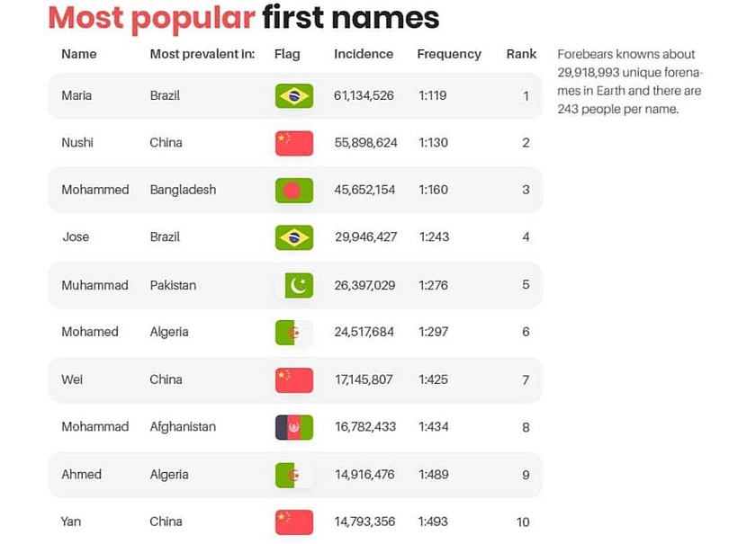The width and height of the screenshot is (756, 544).
Task: Click the Brazil flag in Jose's row
Action: 293,237
